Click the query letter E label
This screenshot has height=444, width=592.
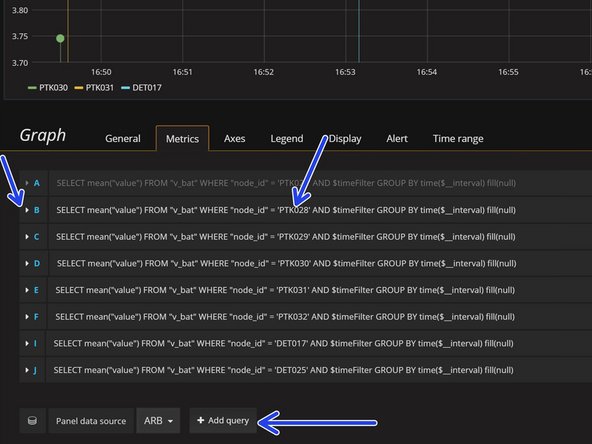36,290
